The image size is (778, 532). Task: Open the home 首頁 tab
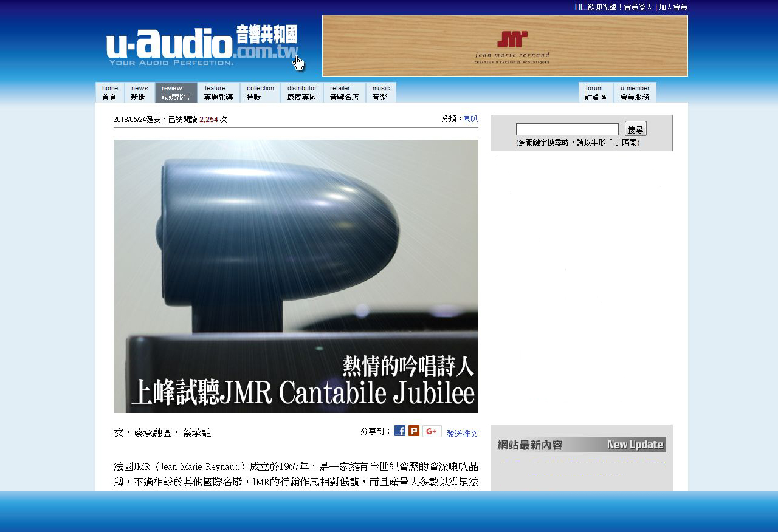(110, 92)
